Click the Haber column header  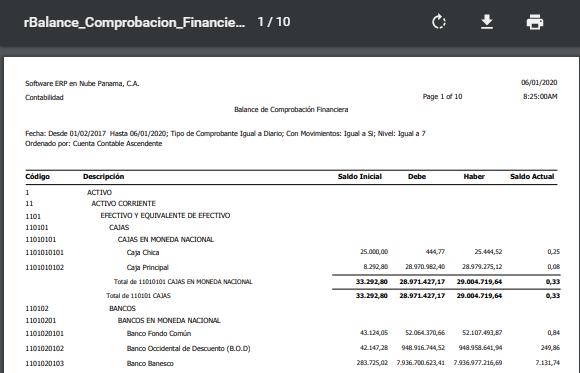coord(474,177)
